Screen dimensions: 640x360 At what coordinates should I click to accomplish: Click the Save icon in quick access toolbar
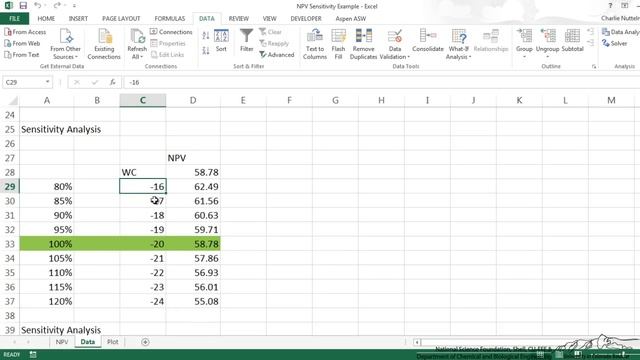(x=23, y=6)
